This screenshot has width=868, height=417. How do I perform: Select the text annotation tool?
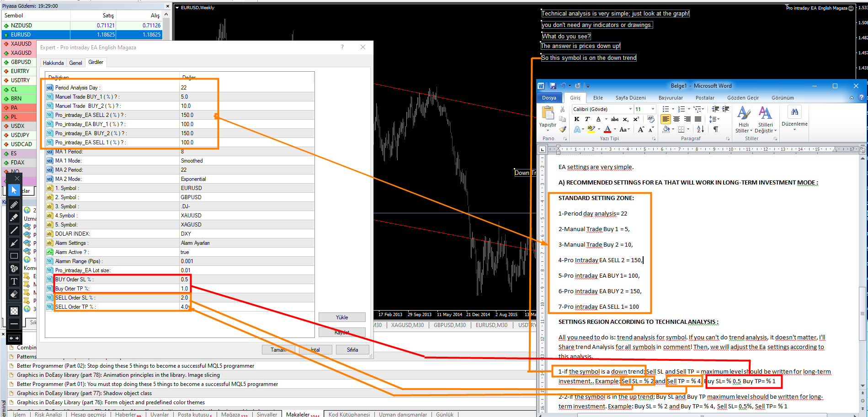(x=14, y=281)
